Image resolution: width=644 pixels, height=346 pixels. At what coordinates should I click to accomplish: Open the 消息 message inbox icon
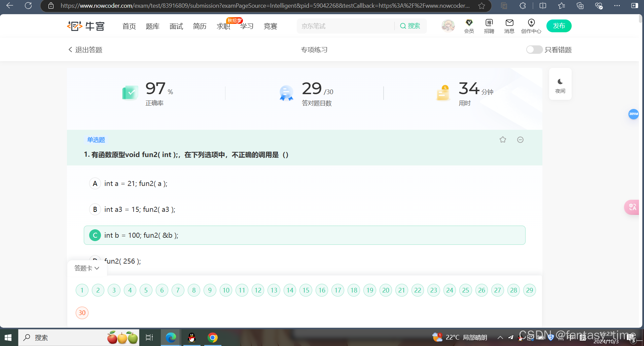click(x=509, y=26)
